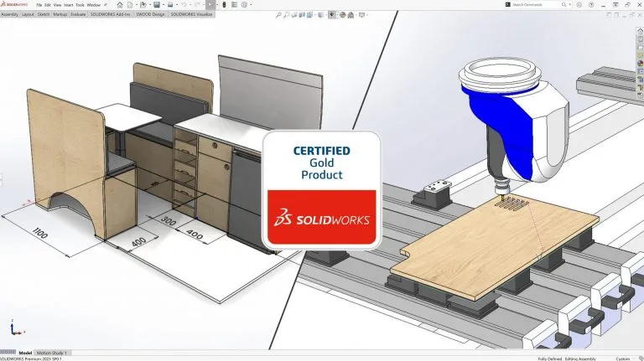Open the Edit menu

(48, 5)
